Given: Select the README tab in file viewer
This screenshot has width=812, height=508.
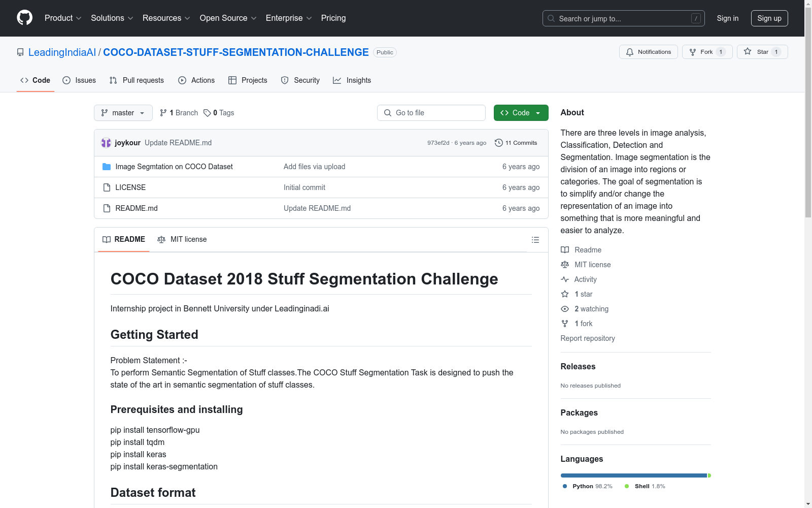Looking at the screenshot, I should pyautogui.click(x=124, y=239).
